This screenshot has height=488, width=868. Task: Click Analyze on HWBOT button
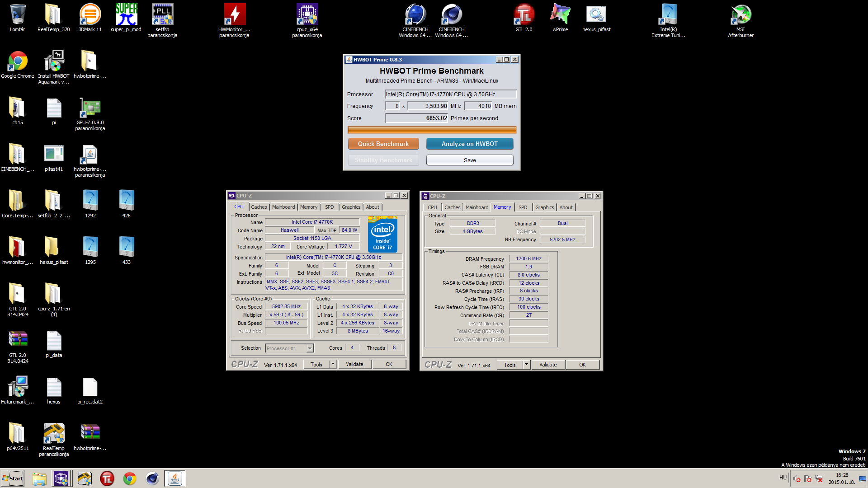tap(470, 144)
